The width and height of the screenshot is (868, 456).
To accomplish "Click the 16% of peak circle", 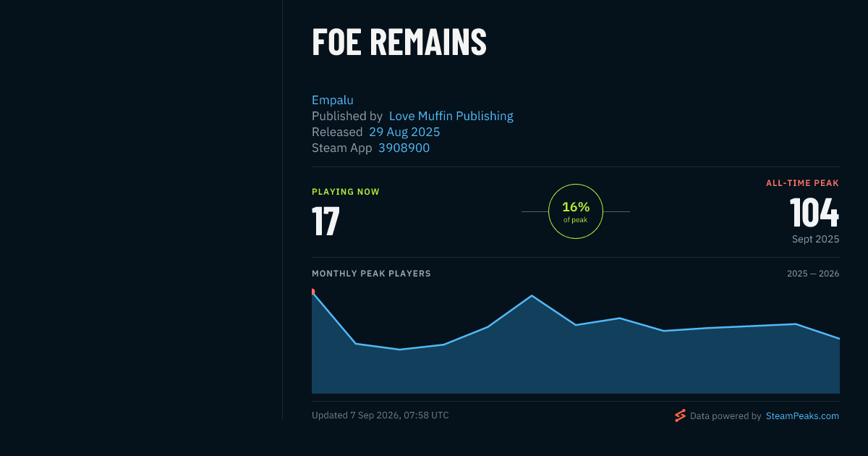I will (576, 211).
